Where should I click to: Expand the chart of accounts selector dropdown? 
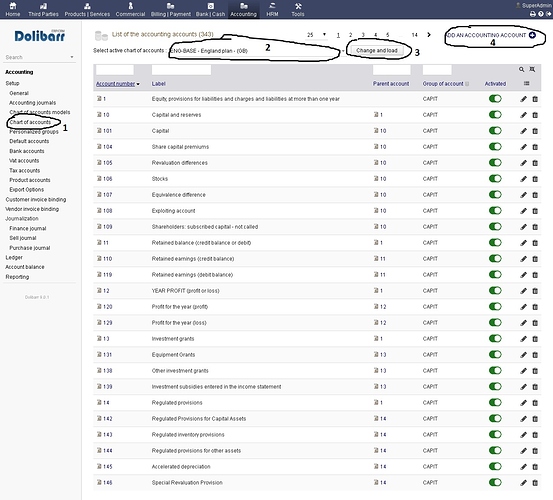[x=343, y=51]
